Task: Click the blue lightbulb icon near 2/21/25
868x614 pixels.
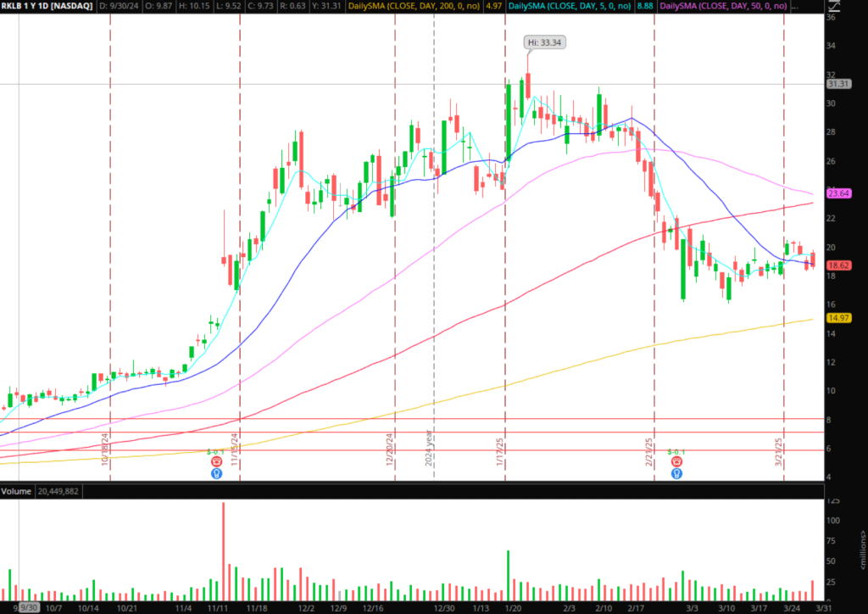Action: pos(676,473)
